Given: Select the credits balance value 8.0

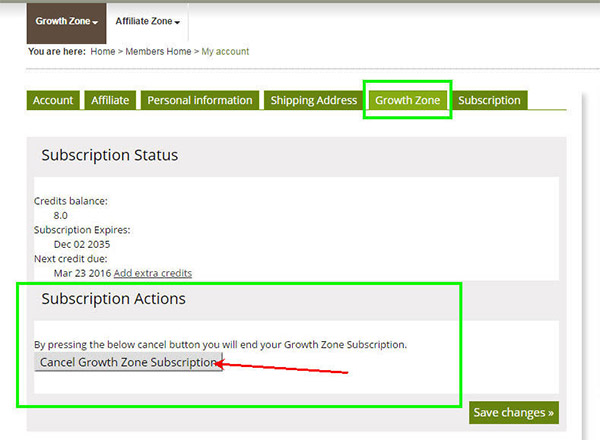Looking at the screenshot, I should tap(60, 215).
